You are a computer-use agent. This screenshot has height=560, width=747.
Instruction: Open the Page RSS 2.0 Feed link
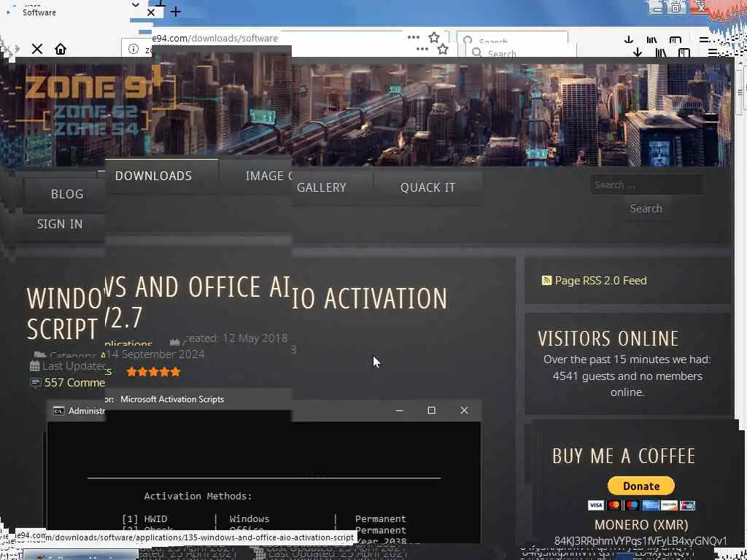[x=600, y=281]
